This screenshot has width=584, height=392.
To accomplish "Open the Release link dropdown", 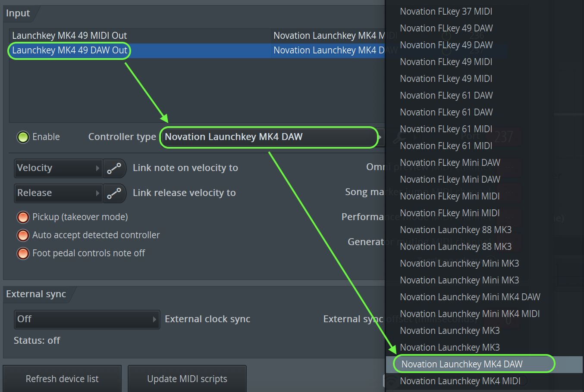I will coord(58,193).
